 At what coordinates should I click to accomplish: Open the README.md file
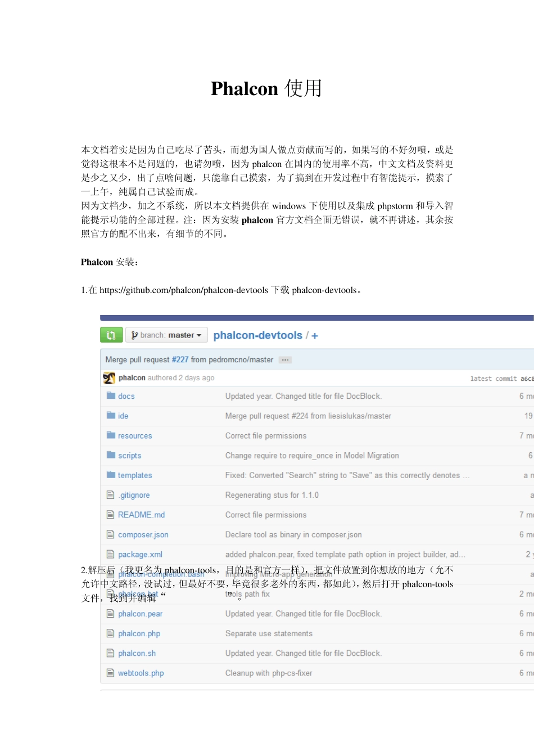tap(142, 515)
